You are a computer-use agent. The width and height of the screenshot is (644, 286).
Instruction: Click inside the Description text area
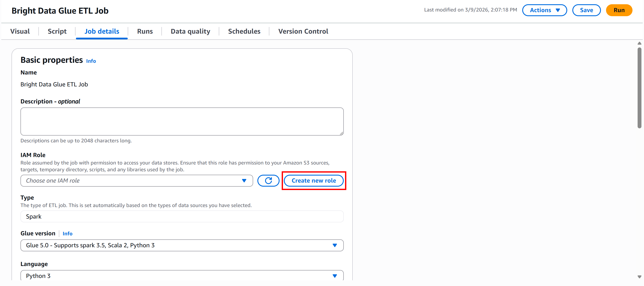point(182,121)
